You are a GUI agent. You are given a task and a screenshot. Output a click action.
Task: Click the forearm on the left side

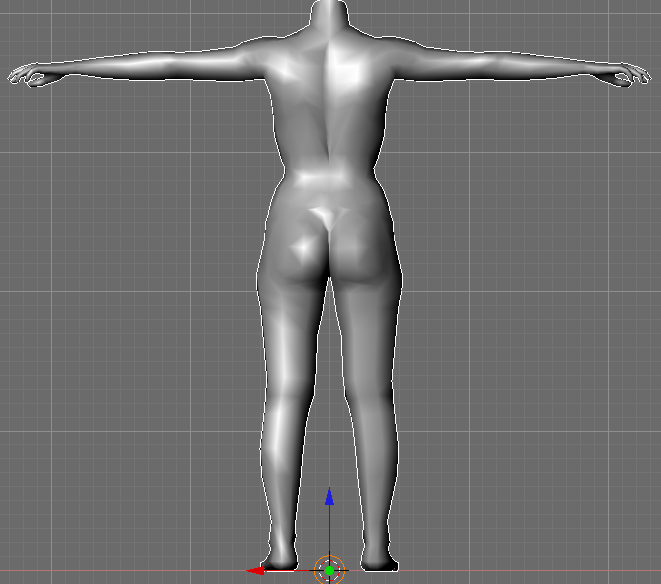pyautogui.click(x=110, y=68)
